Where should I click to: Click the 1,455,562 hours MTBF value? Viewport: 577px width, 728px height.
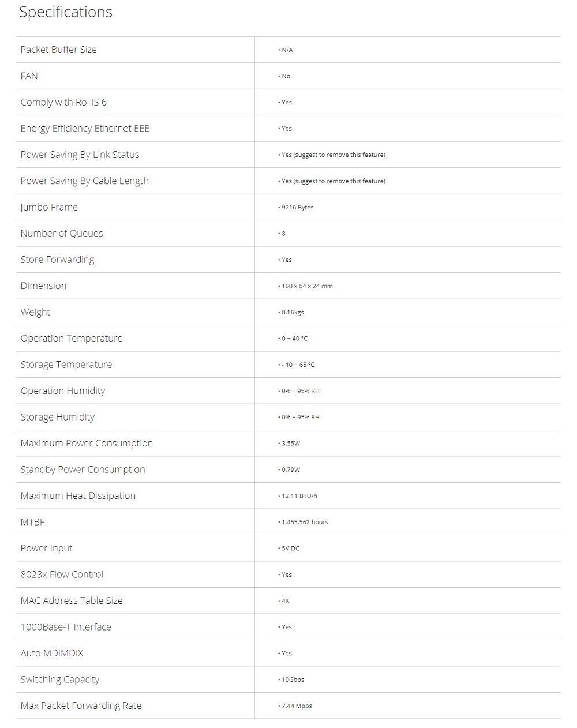[305, 523]
